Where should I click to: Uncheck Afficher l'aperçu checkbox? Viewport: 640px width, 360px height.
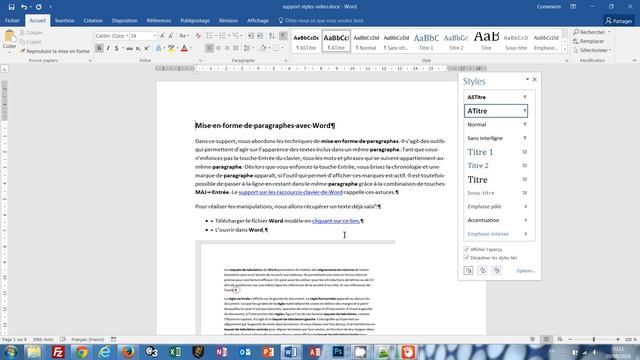click(x=466, y=249)
